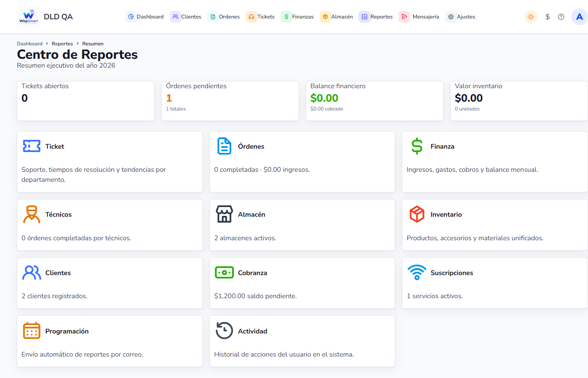
Task: Open Mensajería in the top navigation
Action: coord(420,17)
